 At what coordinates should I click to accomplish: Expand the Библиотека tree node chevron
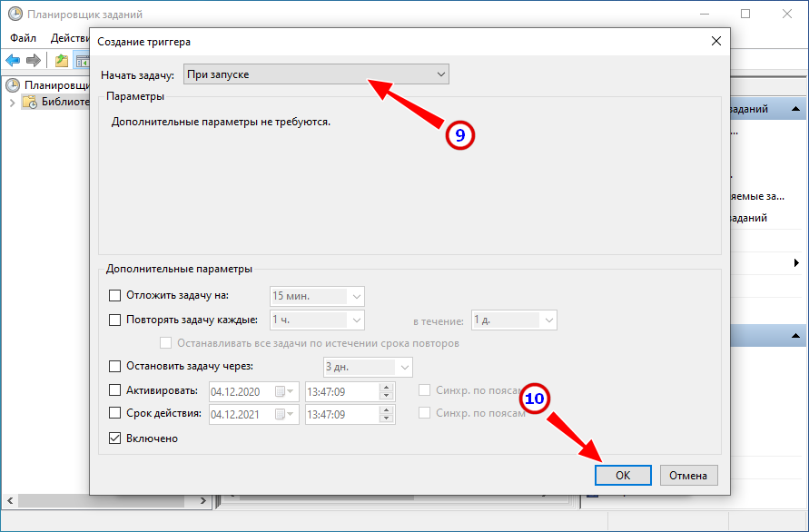[13, 103]
